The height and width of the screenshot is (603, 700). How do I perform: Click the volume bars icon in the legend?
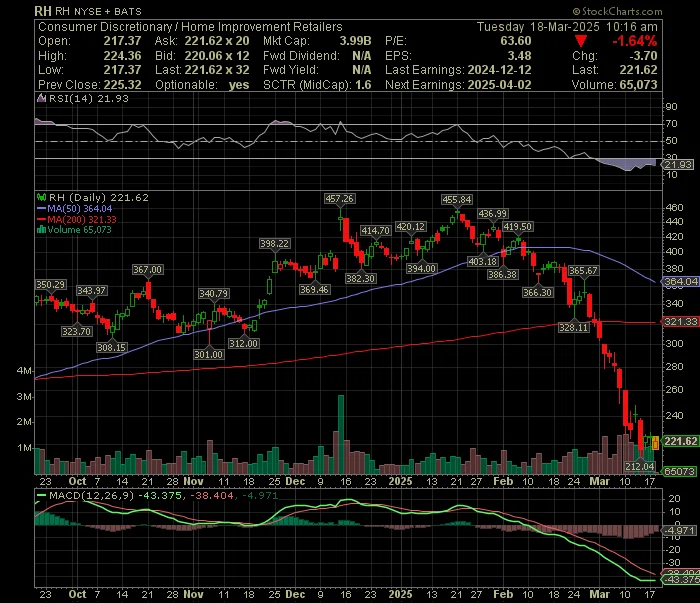(42, 230)
